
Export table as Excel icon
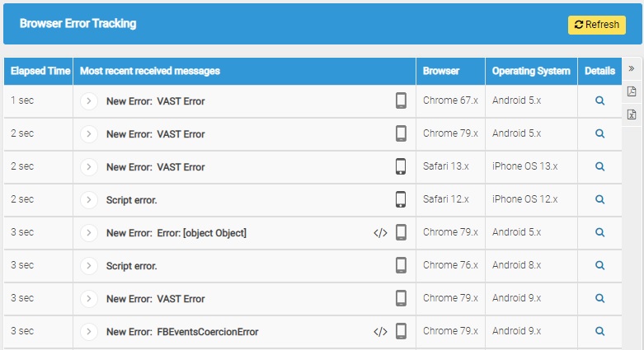[632, 114]
